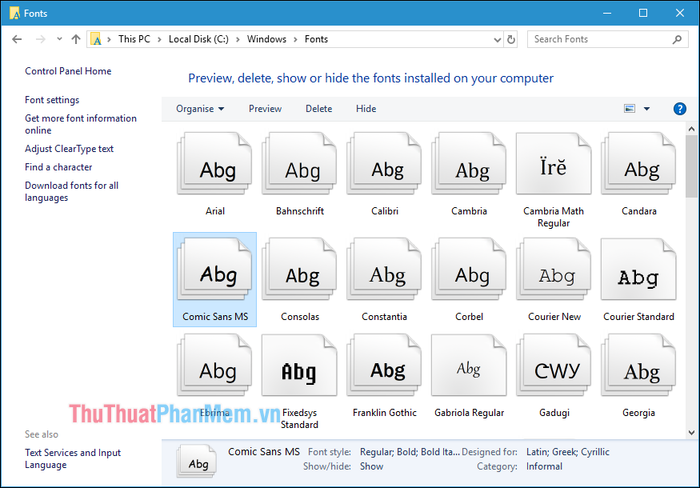Select the Bahnschrift font icon
Viewport: 700px width, 488px height.
pyautogui.click(x=300, y=163)
